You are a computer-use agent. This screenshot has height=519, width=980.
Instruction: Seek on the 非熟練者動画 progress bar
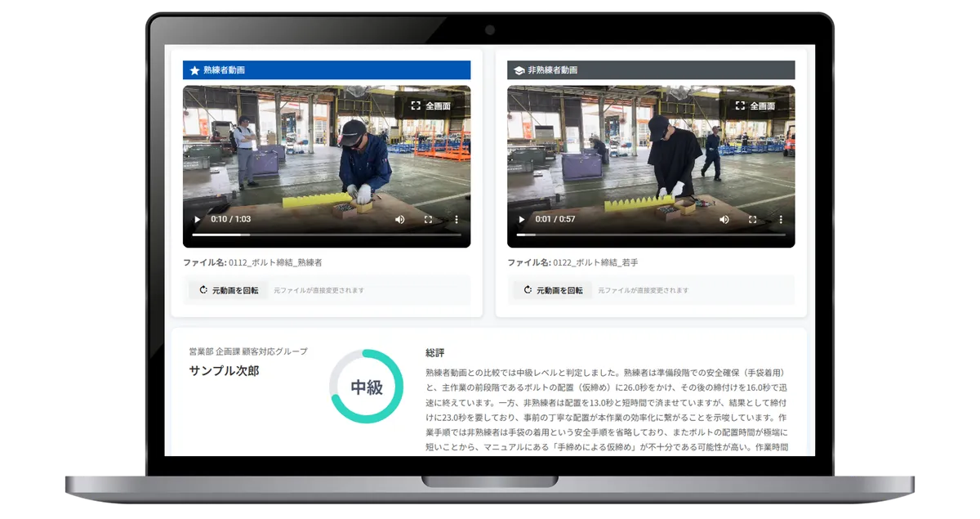651,235
